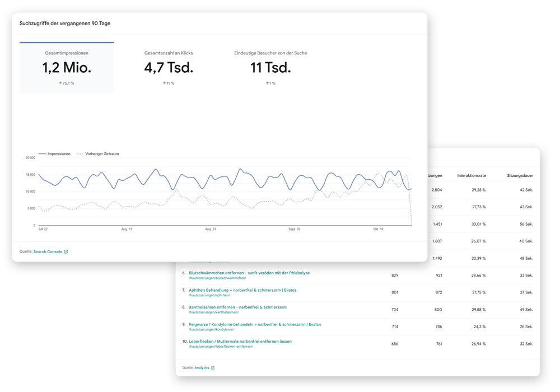This screenshot has height=392, width=560.
Task: Open external link icon beside Search Console
Action: pos(66,251)
